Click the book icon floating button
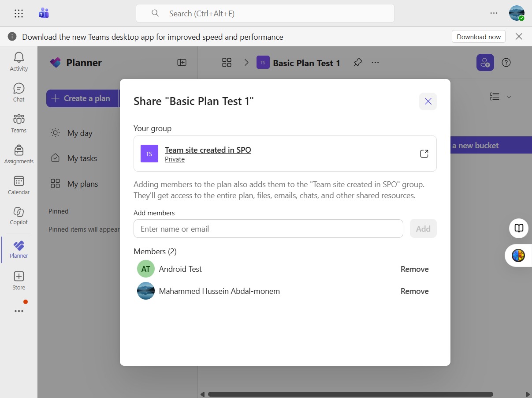This screenshot has width=532, height=398. [x=519, y=228]
